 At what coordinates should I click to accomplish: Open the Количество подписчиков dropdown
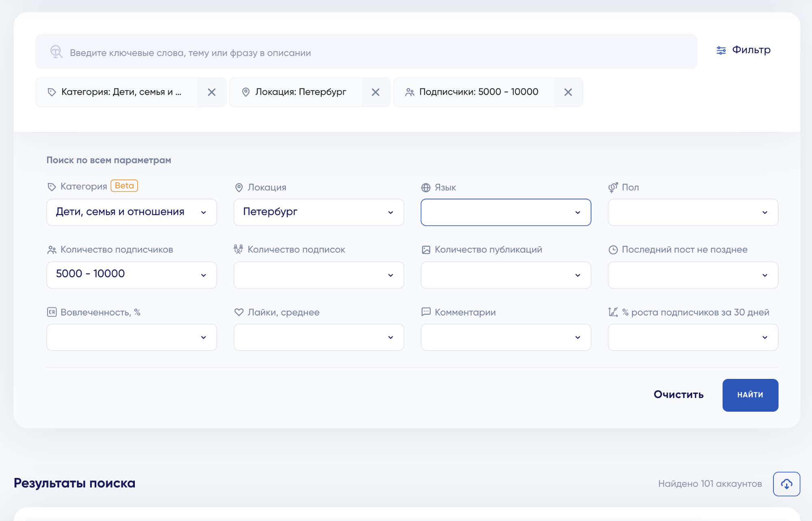132,275
